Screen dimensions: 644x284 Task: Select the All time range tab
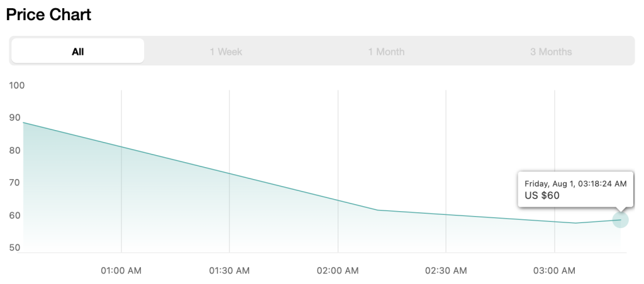pos(77,52)
